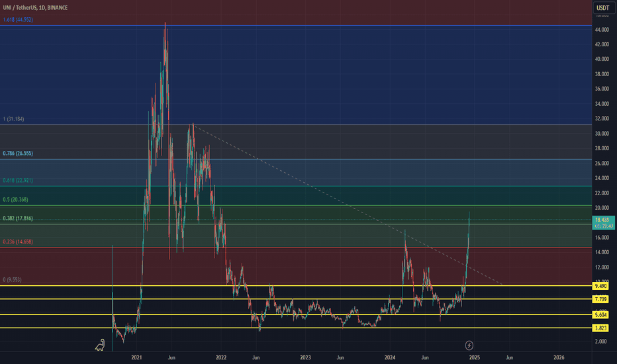This screenshot has width=617, height=364.
Task: Select the 0.618 (22.921) Fibonacci label
Action: 18,180
